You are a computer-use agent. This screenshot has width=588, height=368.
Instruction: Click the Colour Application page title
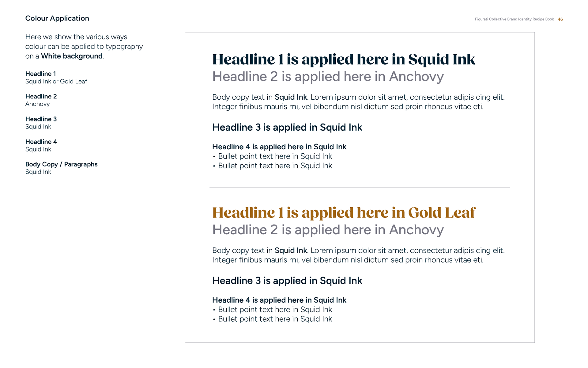[57, 18]
